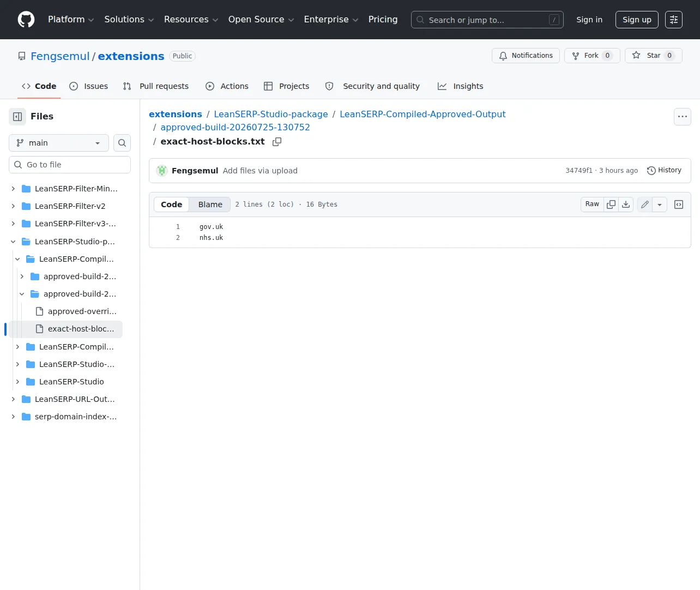Expand the LeanSERP-Studio folder chevron
This screenshot has width=700, height=590.
[x=17, y=382]
